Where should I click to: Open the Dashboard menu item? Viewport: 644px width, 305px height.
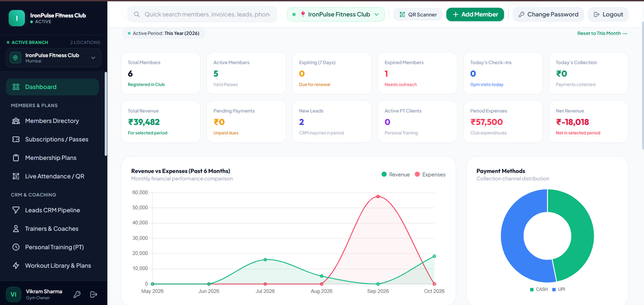pos(52,87)
